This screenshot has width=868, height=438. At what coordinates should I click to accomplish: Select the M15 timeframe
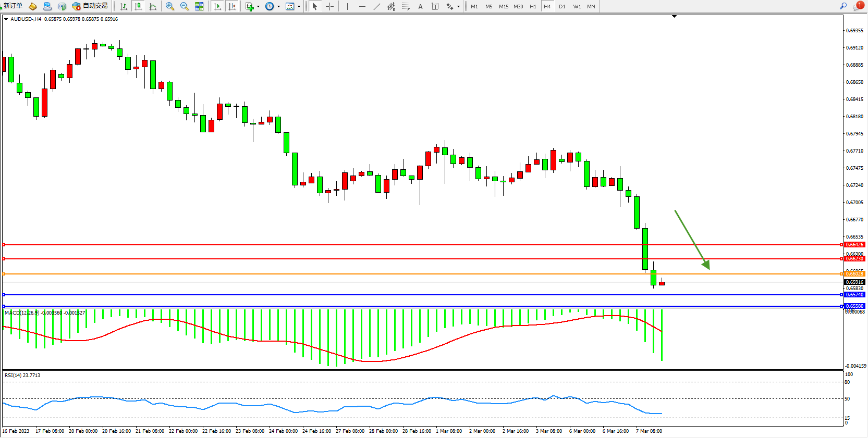[503, 6]
